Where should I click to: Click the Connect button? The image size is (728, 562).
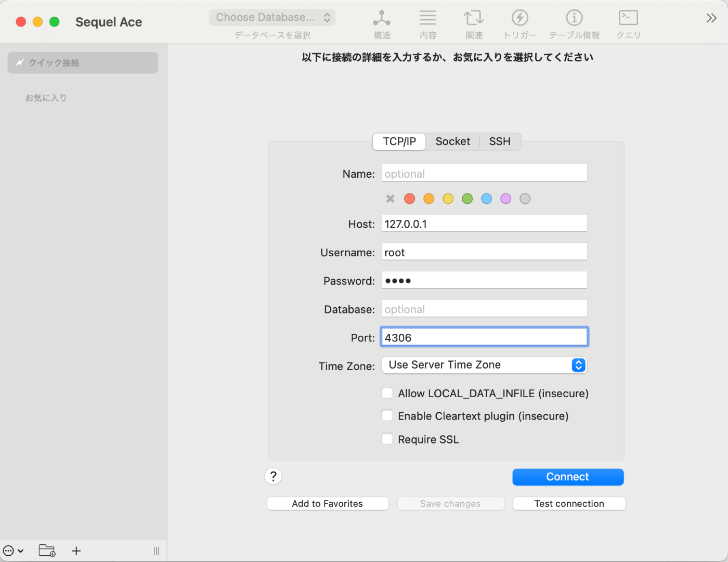(x=568, y=477)
